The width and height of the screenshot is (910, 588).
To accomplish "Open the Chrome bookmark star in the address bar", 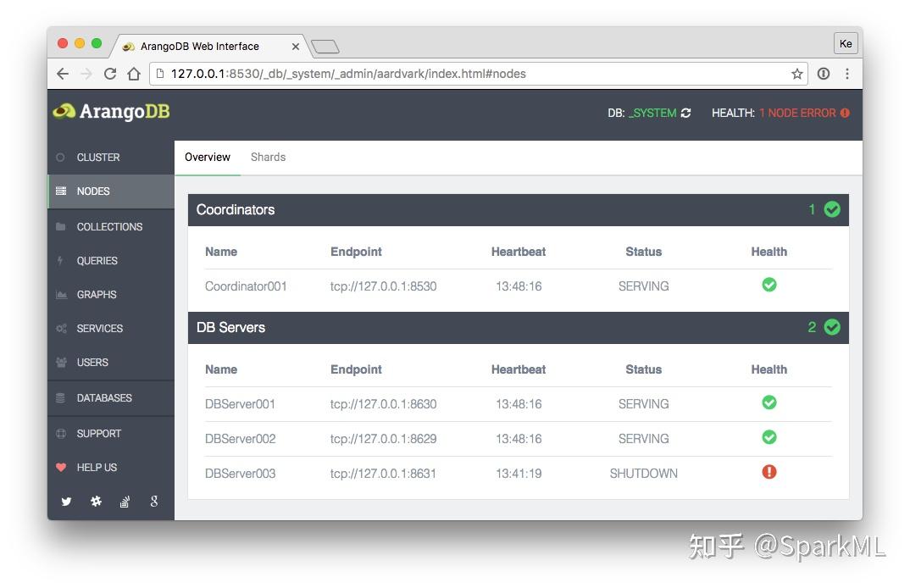I will coord(796,74).
